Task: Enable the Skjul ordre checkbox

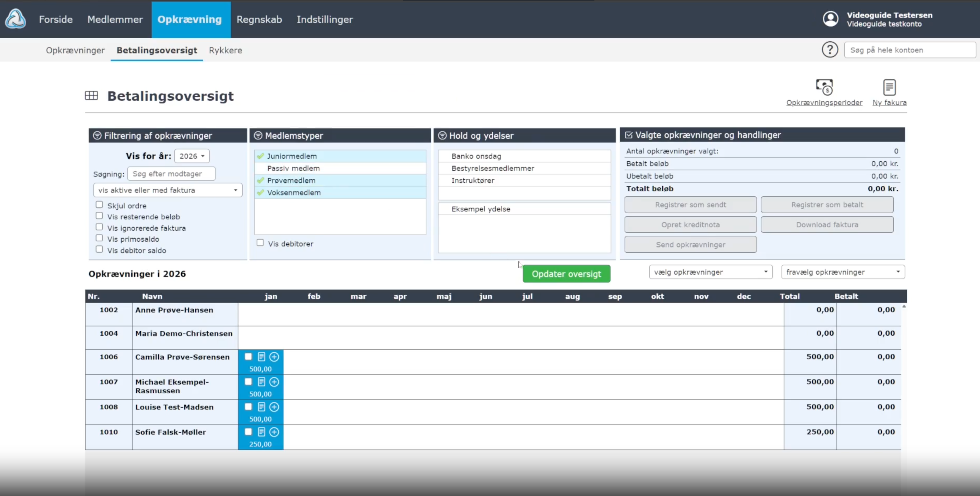Action: pyautogui.click(x=99, y=205)
